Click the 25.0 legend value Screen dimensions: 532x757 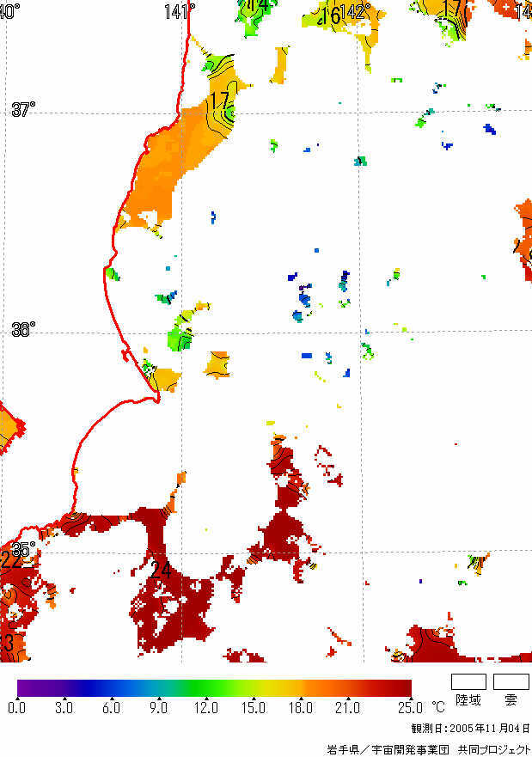point(410,708)
